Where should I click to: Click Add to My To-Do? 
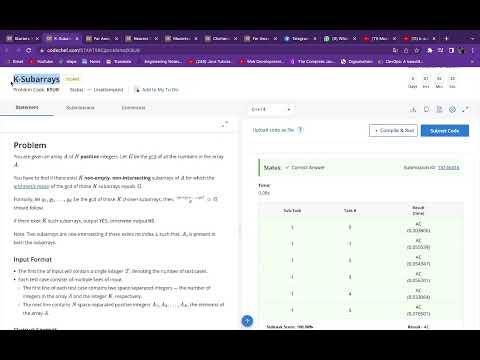pyautogui.click(x=157, y=90)
